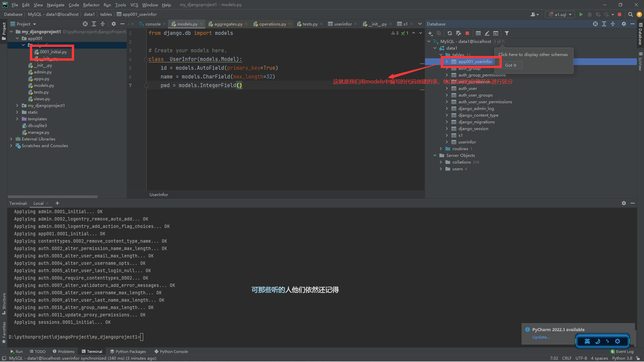Collapse the Server Objects node
Viewport: 644px width, 362px height.
point(435,156)
